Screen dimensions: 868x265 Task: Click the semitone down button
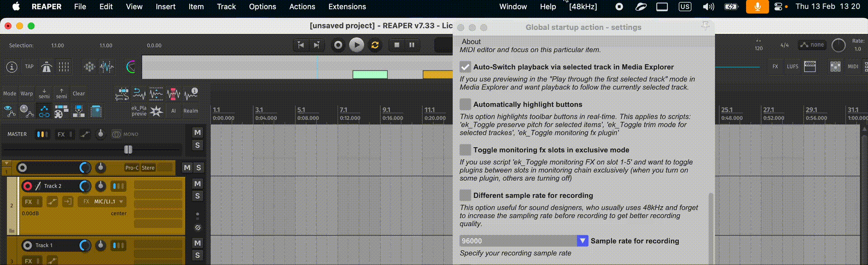[x=44, y=94]
